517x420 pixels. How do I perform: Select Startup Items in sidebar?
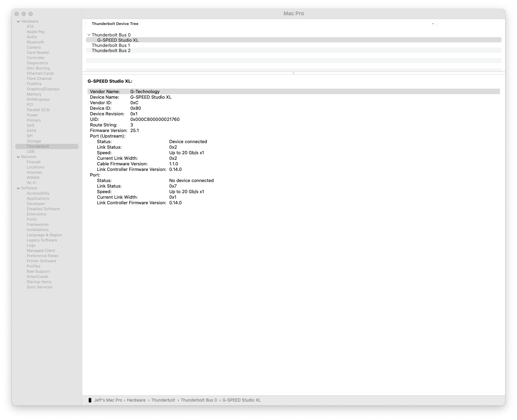[x=39, y=282]
